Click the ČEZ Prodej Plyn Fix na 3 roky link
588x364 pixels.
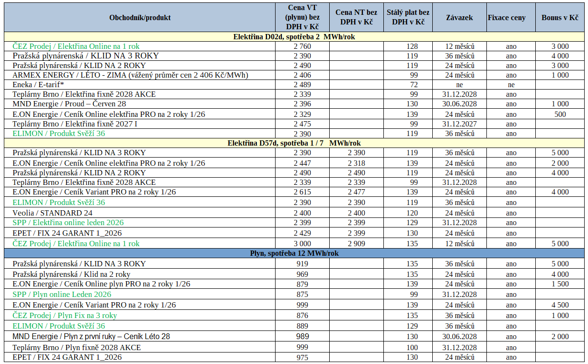(x=65, y=316)
